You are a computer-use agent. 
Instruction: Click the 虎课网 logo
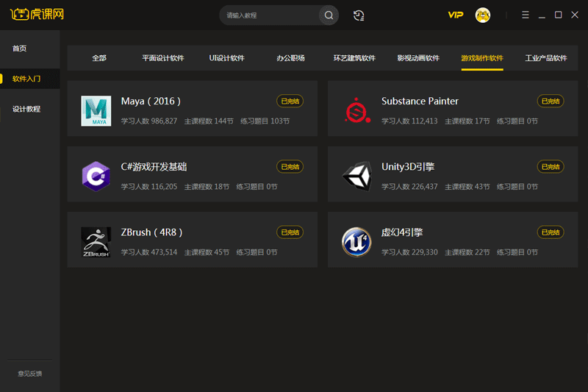pyautogui.click(x=37, y=14)
